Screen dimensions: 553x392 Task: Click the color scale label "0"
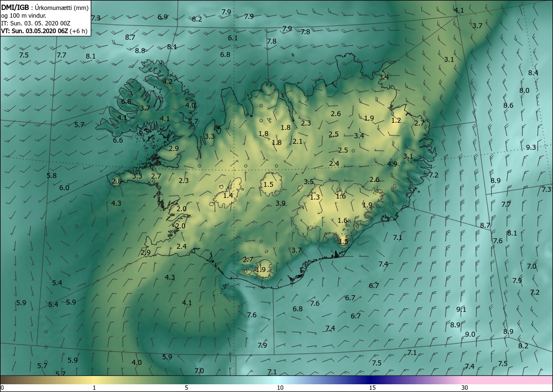(x=2, y=388)
